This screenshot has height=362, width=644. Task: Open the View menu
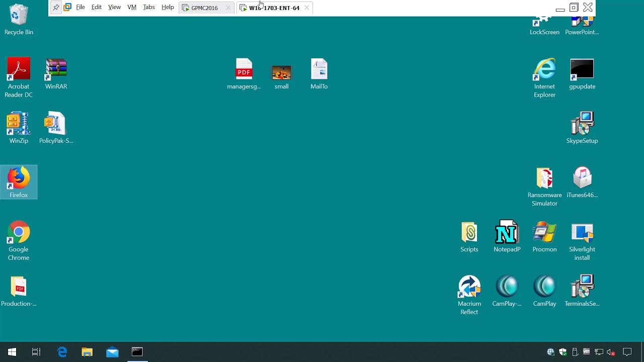click(x=114, y=8)
